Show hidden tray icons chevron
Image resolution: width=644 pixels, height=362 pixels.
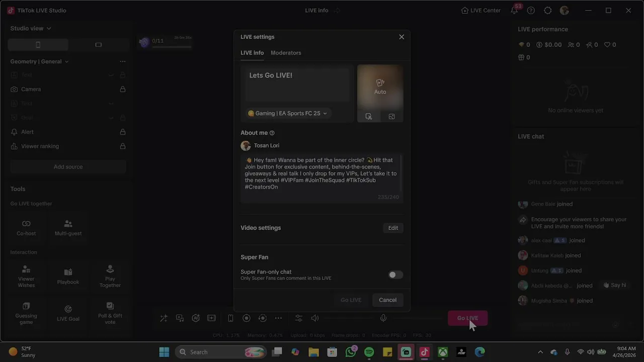(540, 352)
